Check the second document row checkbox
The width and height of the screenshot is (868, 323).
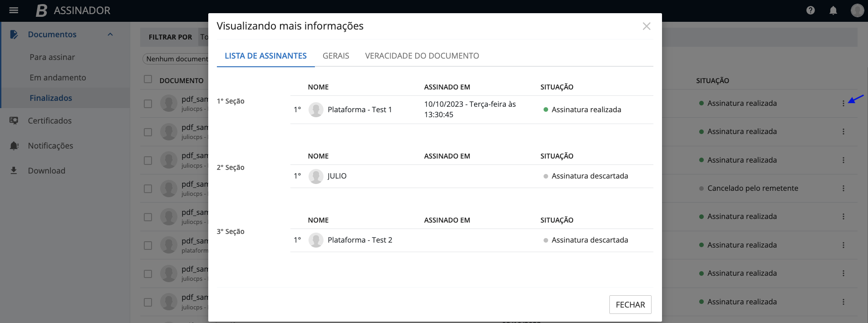(148, 132)
